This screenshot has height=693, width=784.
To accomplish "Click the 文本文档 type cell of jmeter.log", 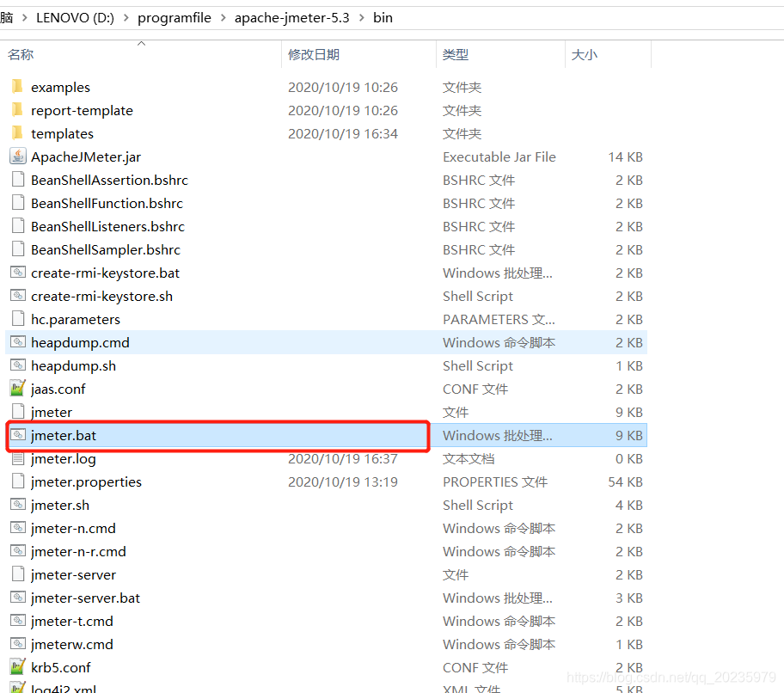I will coord(469,459).
